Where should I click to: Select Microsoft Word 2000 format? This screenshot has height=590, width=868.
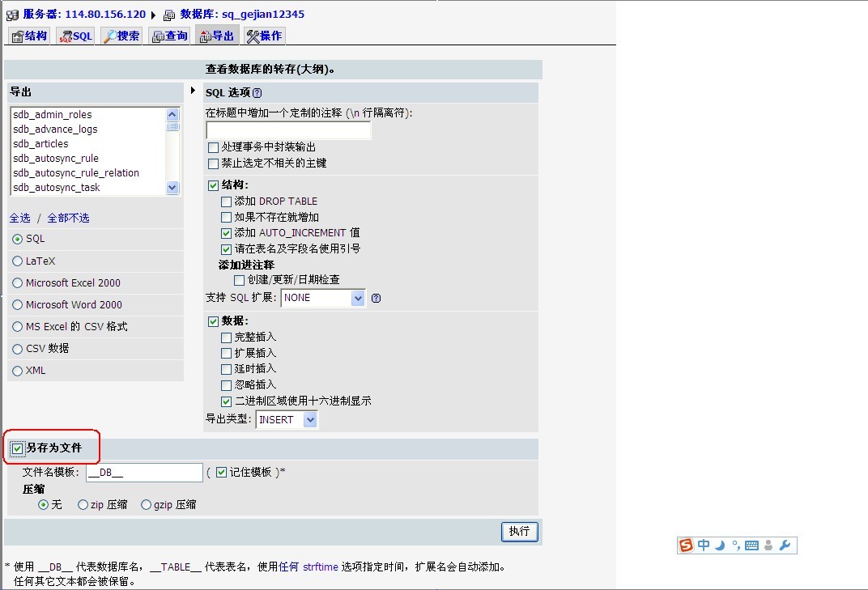(x=17, y=305)
